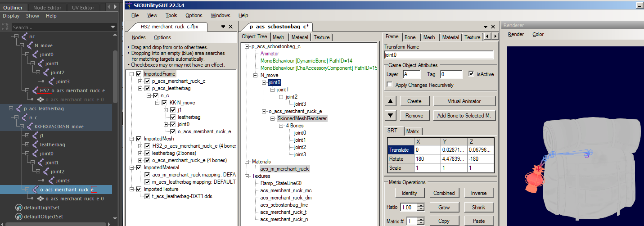Click the defaultLightSet set icon

coord(18,208)
